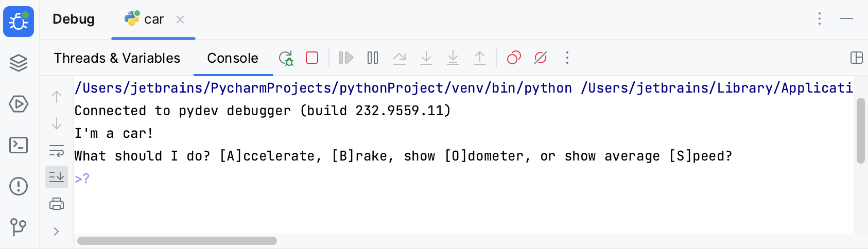Click the console input prompt line

click(206, 179)
